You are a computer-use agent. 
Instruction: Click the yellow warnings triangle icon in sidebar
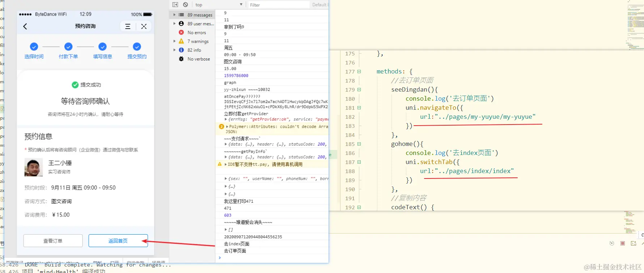181,41
